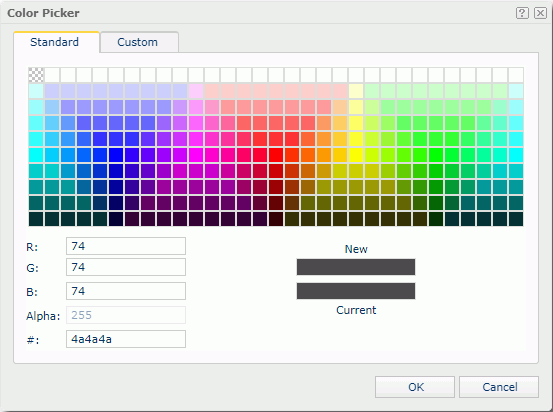This screenshot has width=553, height=412.
Task: Pick the pure magenta swatch
Action: pyautogui.click(x=196, y=155)
